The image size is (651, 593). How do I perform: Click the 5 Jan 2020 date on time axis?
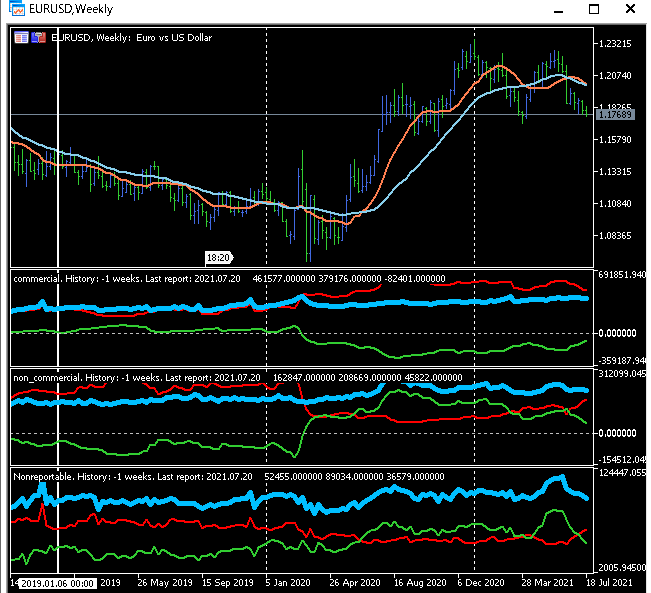288,583
